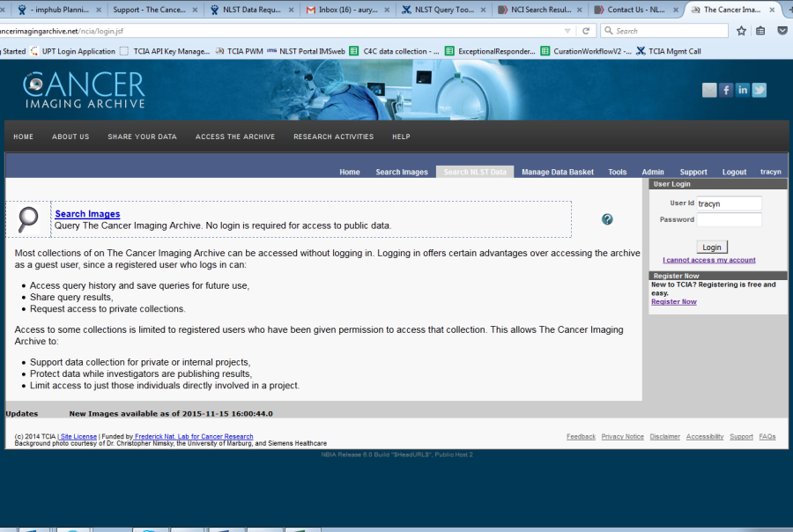
Task: Open the Feedback footer link
Action: 581,436
